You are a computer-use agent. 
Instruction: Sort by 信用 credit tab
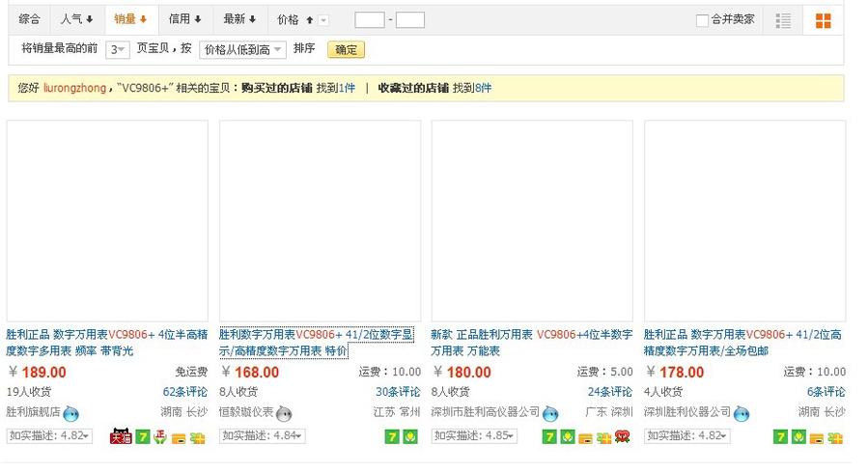(x=184, y=19)
